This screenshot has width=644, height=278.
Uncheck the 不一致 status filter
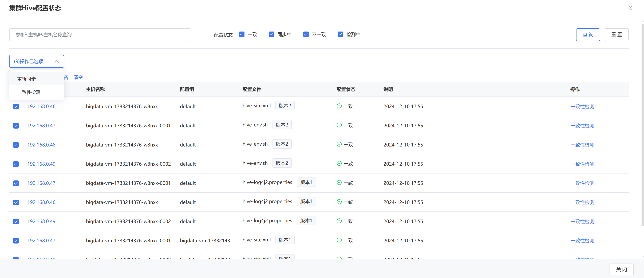[306, 34]
